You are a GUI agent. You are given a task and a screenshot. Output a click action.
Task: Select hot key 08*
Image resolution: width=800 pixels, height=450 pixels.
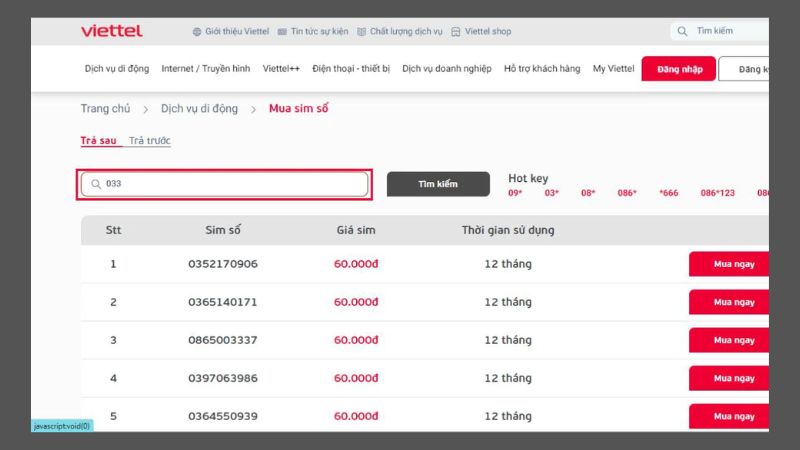pos(588,193)
